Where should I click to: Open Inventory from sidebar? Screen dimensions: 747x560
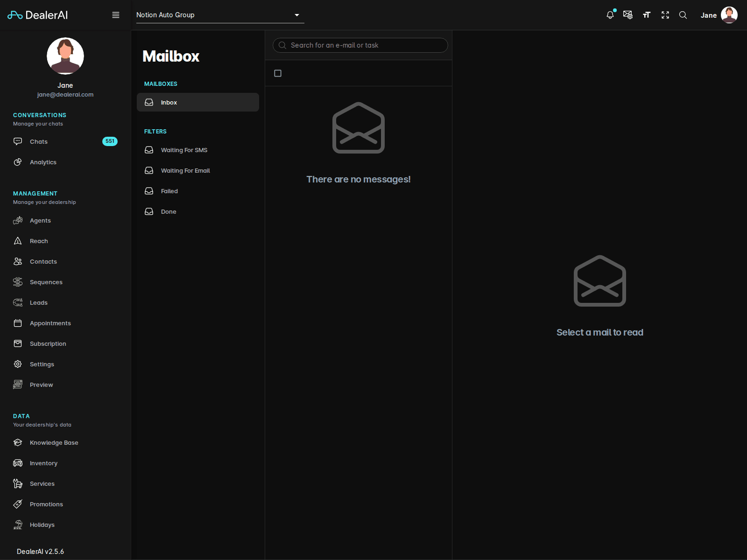(x=43, y=463)
